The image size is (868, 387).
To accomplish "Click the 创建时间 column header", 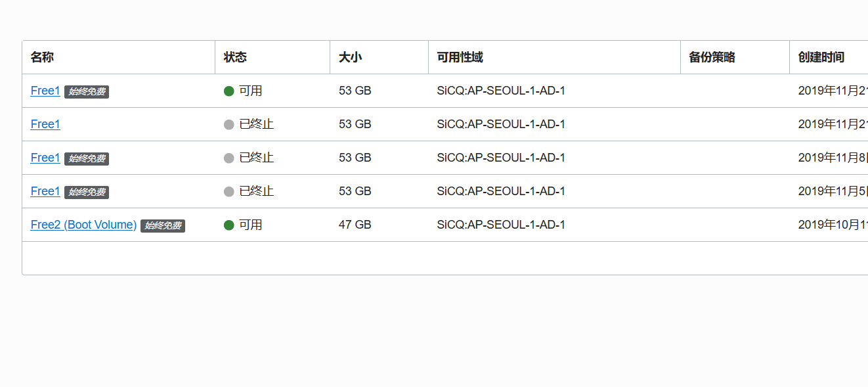I will (821, 57).
